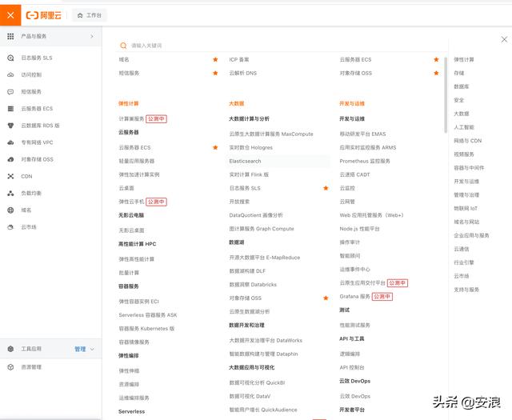Select 物联网 IoT in right category list
This screenshot has height=420, width=512.
pos(466,208)
